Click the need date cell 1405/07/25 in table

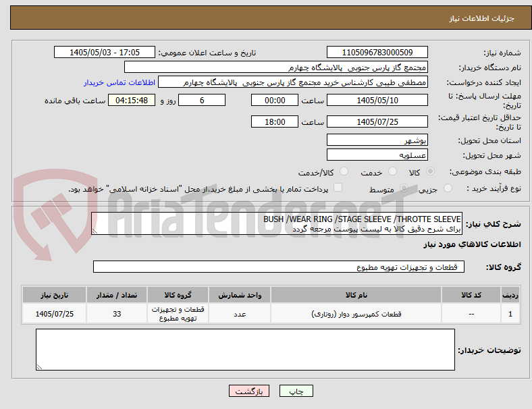(54, 314)
